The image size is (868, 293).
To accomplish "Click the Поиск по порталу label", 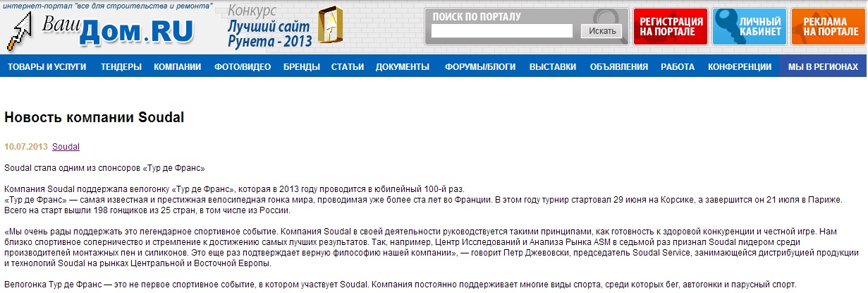I will click(477, 16).
